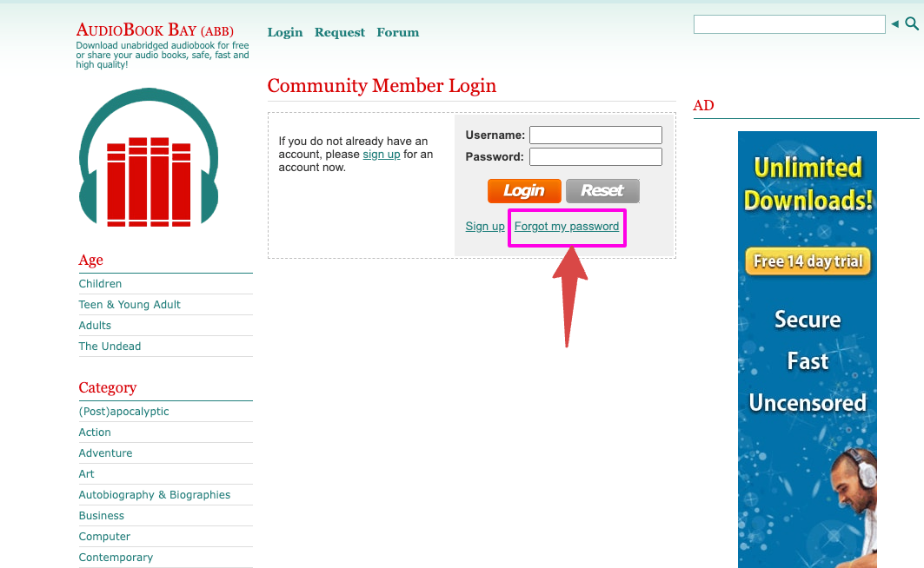
Task: Open the Request menu item
Action: coord(339,32)
